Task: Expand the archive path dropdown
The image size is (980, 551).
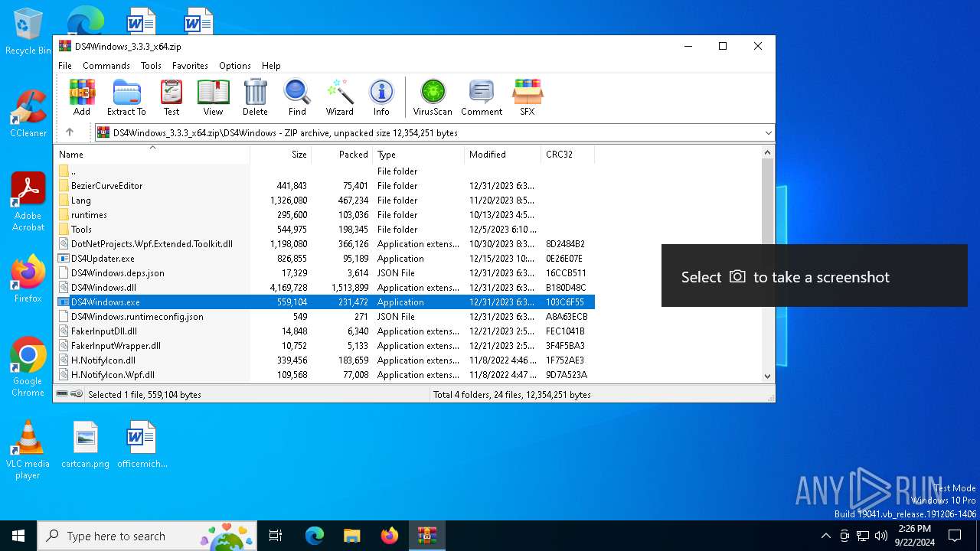Action: [768, 133]
